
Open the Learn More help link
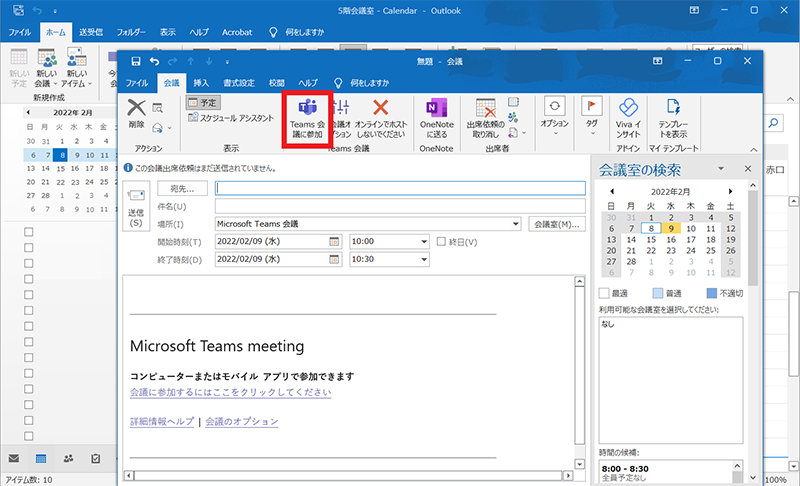click(162, 422)
